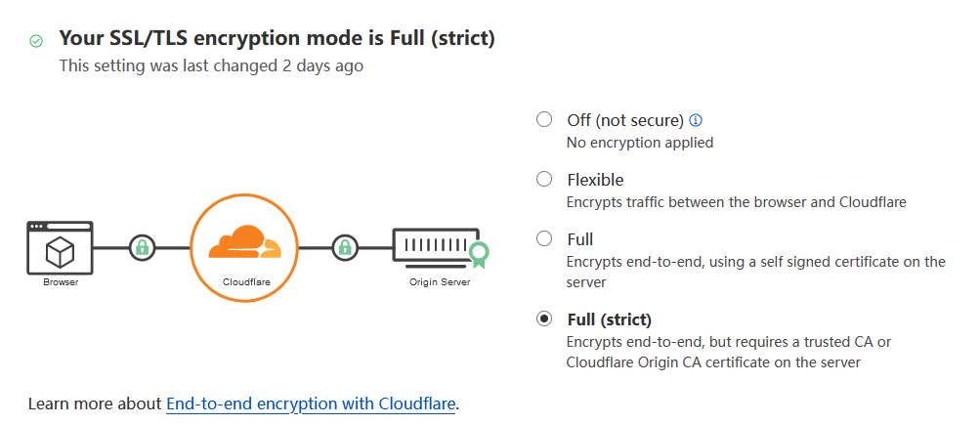
Task: Open info icon next to Off (not secure)
Action: click(x=696, y=121)
